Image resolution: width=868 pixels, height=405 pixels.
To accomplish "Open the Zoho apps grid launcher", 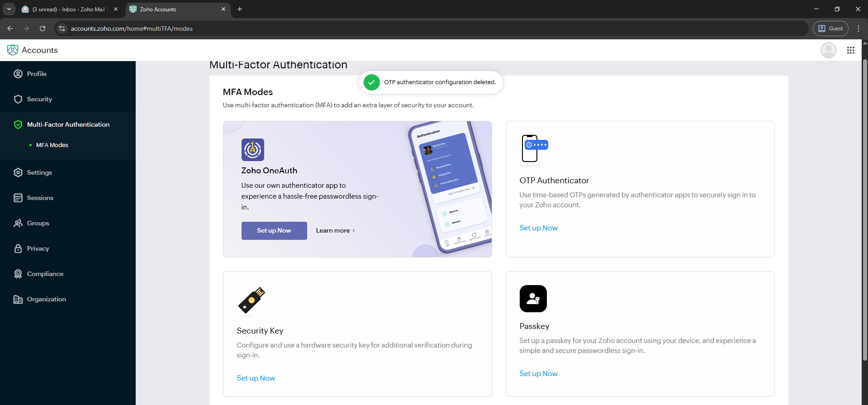I will point(850,50).
